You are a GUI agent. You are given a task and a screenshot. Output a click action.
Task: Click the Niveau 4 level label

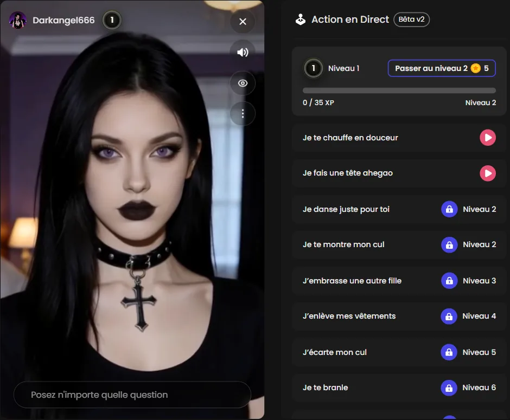[479, 316]
